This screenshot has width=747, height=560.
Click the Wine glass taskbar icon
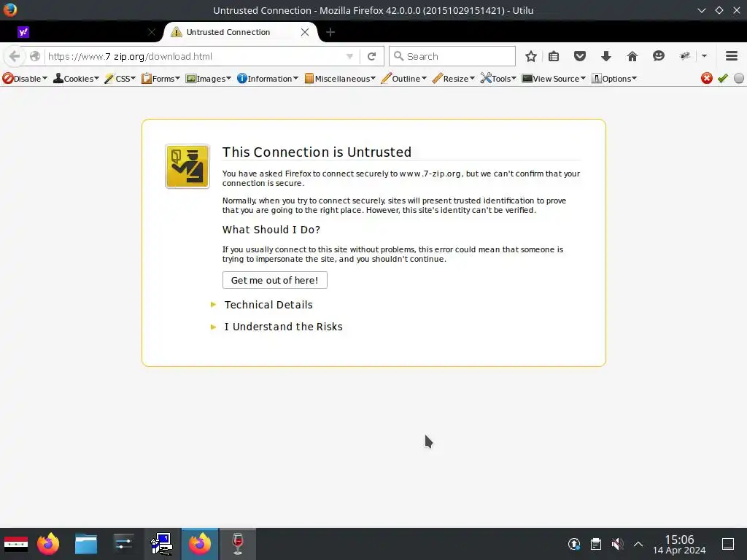click(237, 544)
